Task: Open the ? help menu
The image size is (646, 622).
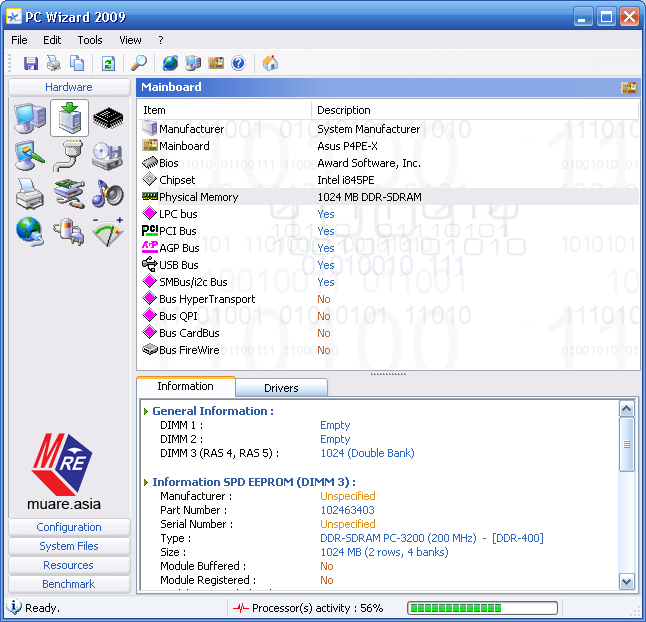Action: click(161, 40)
